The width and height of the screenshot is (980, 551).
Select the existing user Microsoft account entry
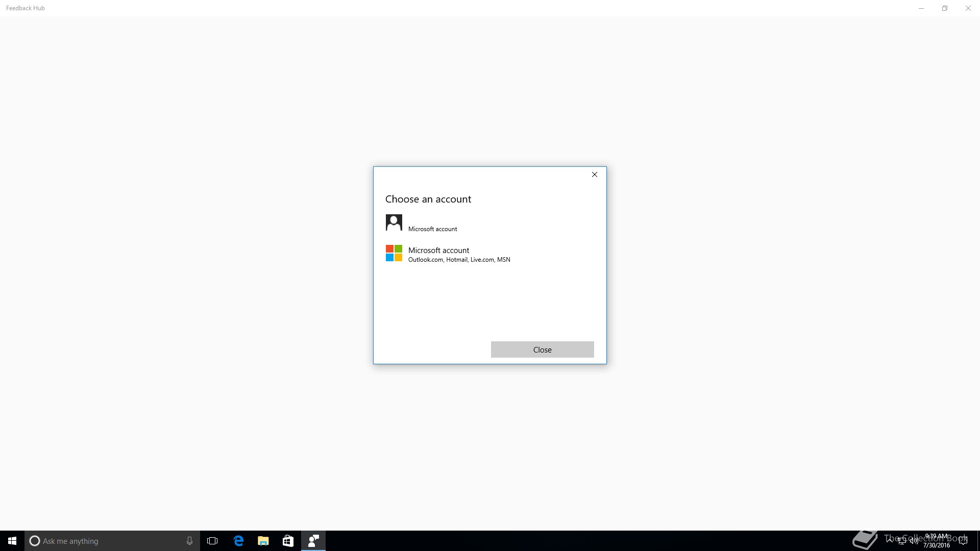coord(489,223)
